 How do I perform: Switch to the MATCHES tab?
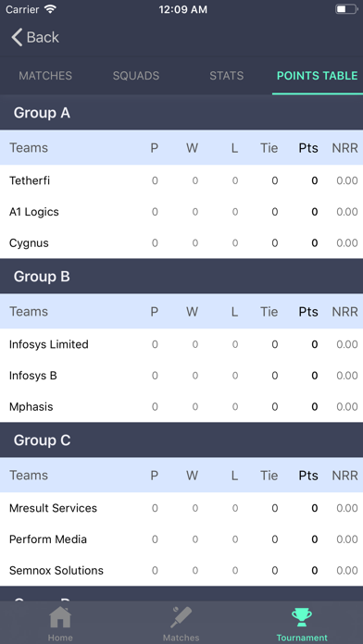pos(45,76)
